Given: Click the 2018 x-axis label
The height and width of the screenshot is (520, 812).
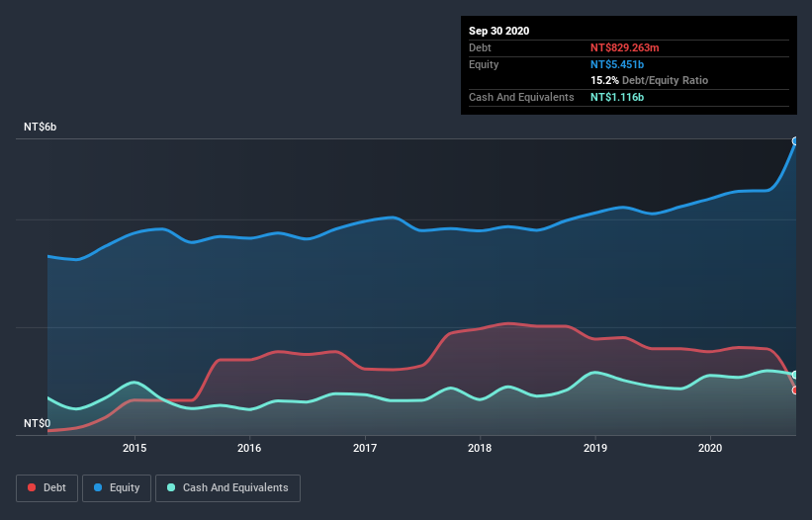Looking at the screenshot, I should click(x=480, y=448).
